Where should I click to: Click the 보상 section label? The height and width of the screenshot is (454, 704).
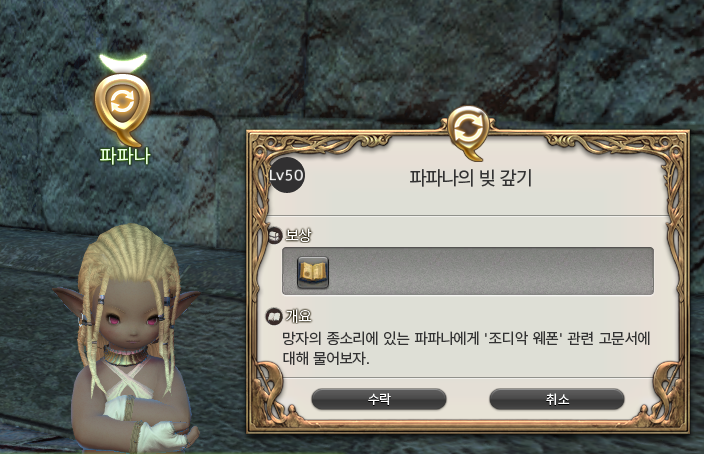coord(298,235)
